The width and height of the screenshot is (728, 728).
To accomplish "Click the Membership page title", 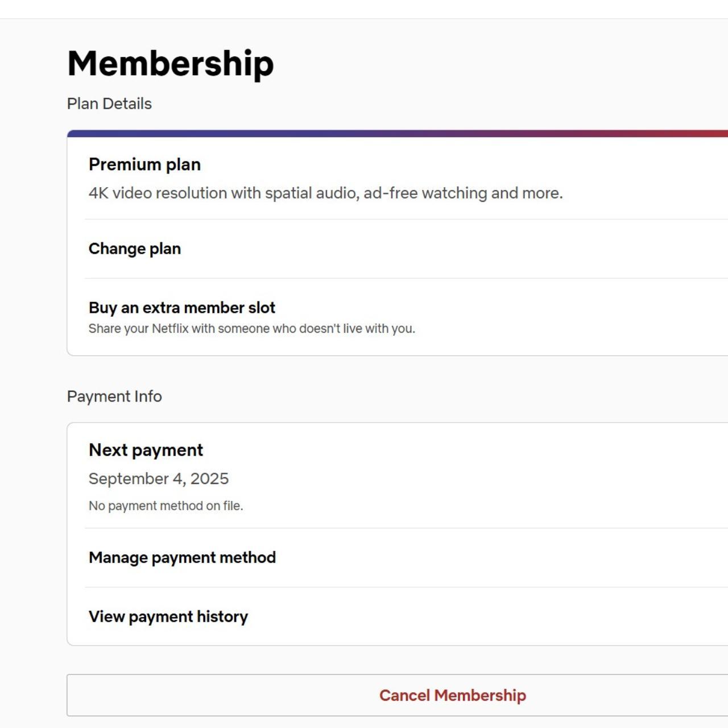I will [x=169, y=63].
